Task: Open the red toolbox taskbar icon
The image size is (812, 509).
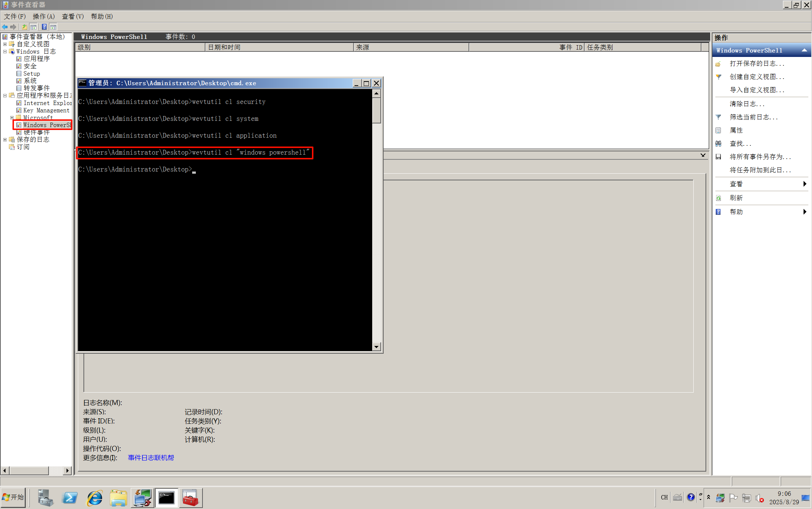Action: (x=190, y=498)
